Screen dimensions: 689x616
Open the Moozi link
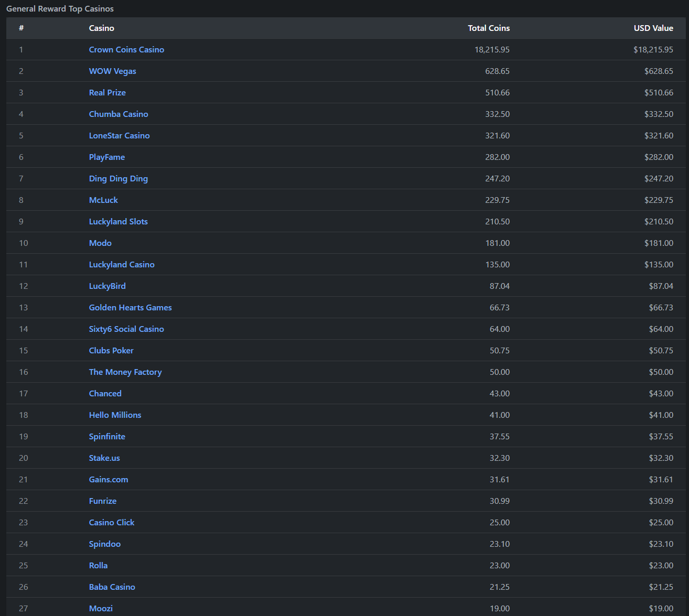point(101,608)
